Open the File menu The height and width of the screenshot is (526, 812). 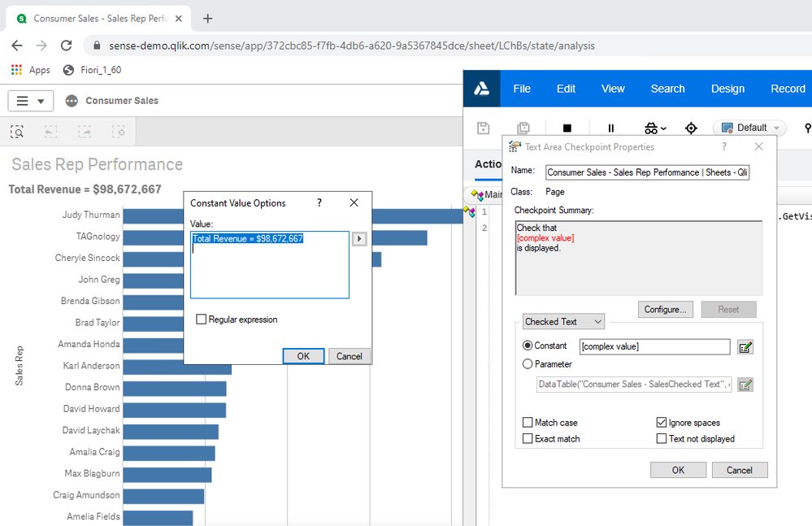point(522,89)
